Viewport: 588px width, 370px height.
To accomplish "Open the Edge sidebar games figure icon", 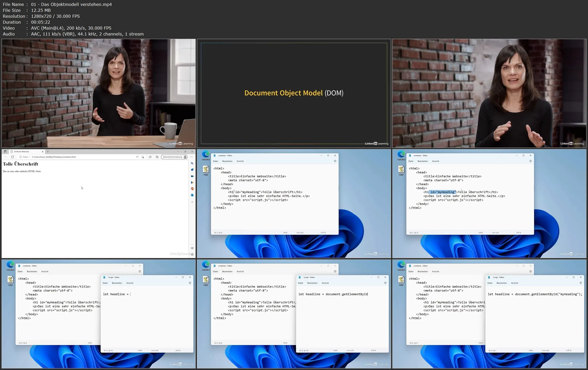I will pyautogui.click(x=192, y=182).
